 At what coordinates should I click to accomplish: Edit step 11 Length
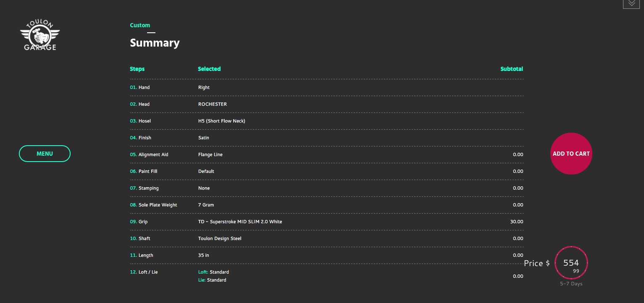[x=142, y=255]
